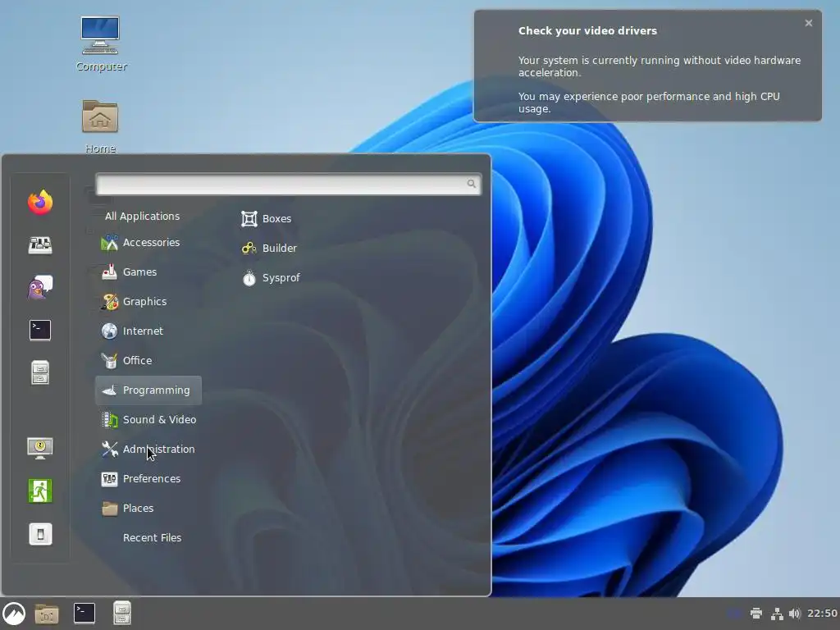Click the Lock Screen icon in the menu
The height and width of the screenshot is (630, 840).
pyautogui.click(x=40, y=448)
